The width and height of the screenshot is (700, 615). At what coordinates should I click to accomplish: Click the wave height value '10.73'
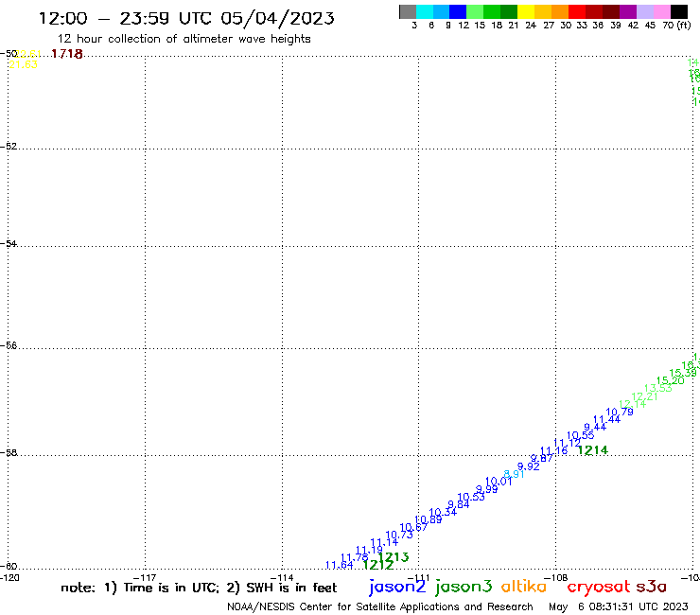click(x=399, y=535)
